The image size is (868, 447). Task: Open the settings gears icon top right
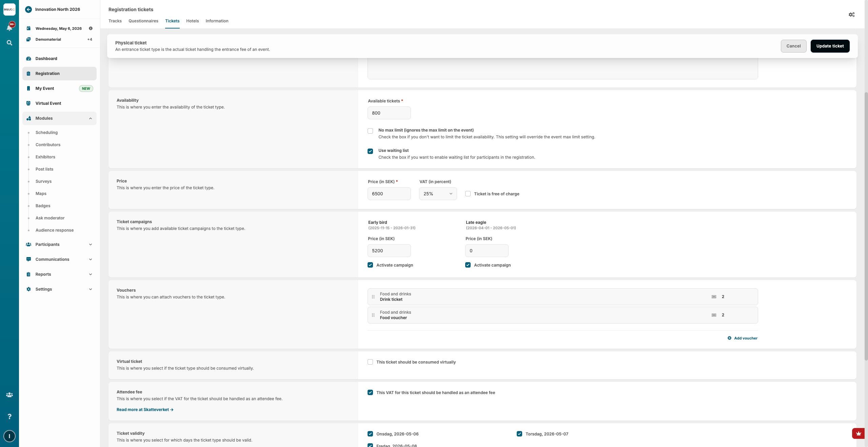[x=851, y=15]
